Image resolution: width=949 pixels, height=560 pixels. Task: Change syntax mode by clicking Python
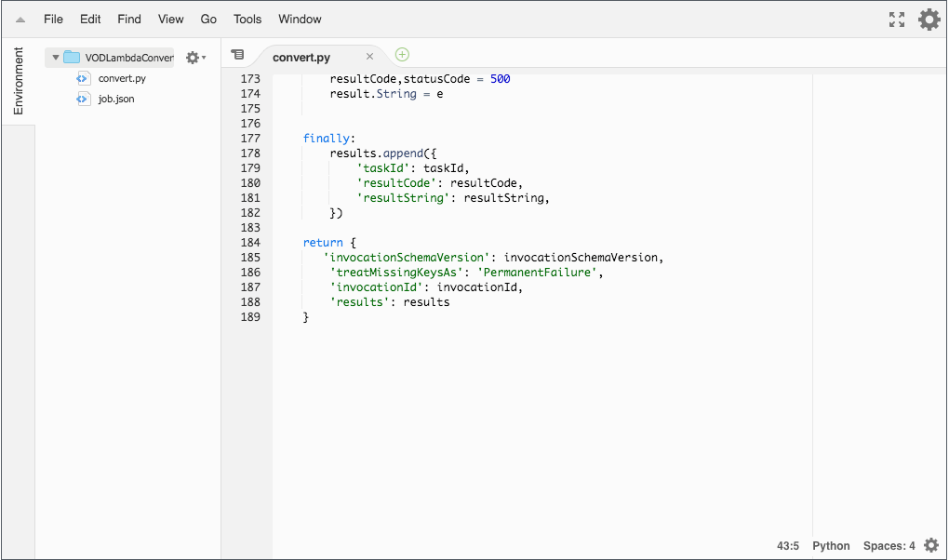831,546
